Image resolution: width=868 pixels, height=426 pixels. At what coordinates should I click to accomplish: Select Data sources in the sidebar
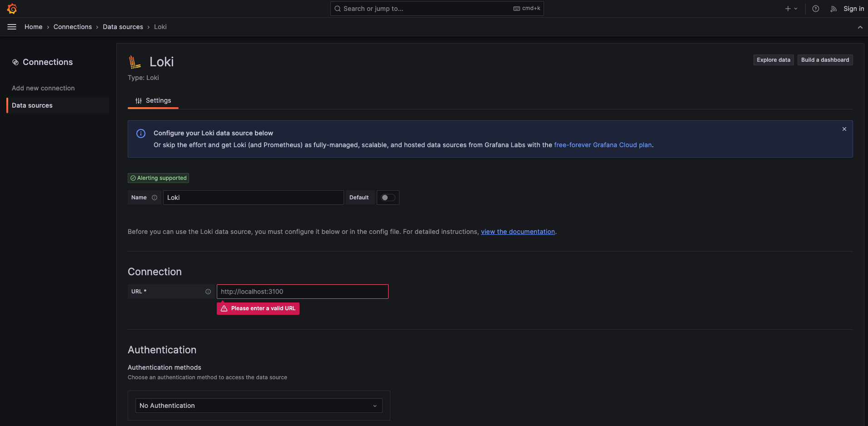click(58, 105)
